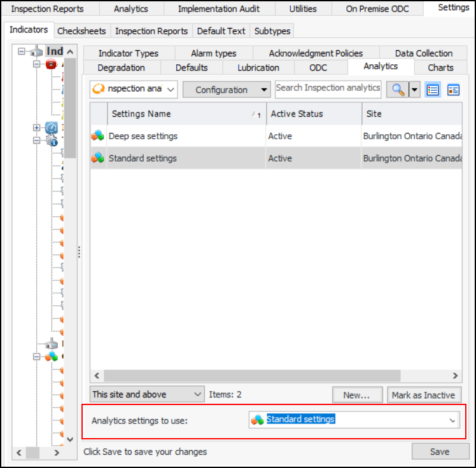
Task: Open the Degradation tab
Action: click(x=121, y=67)
